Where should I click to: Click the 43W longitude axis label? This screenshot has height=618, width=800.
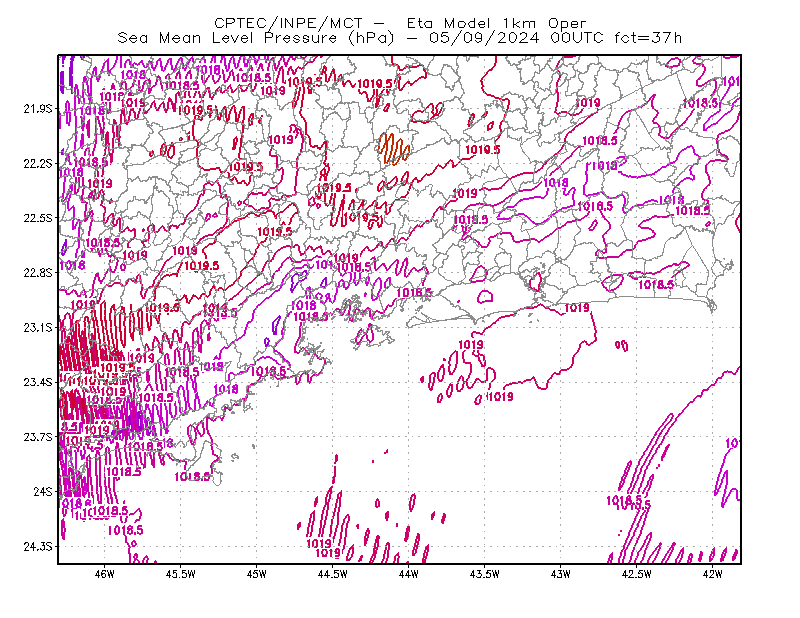pyautogui.click(x=561, y=574)
